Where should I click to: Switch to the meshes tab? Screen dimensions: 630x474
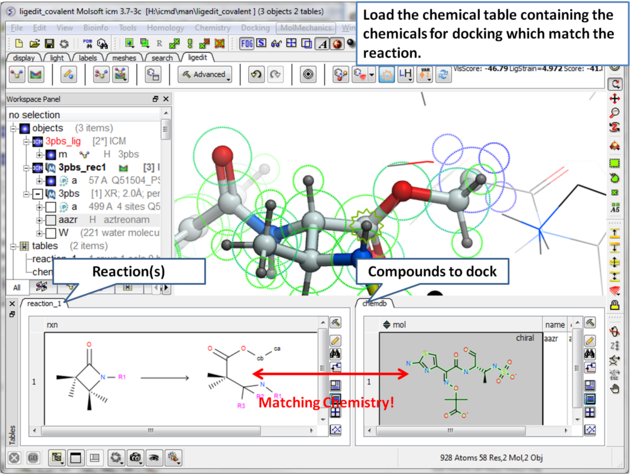[x=124, y=58]
